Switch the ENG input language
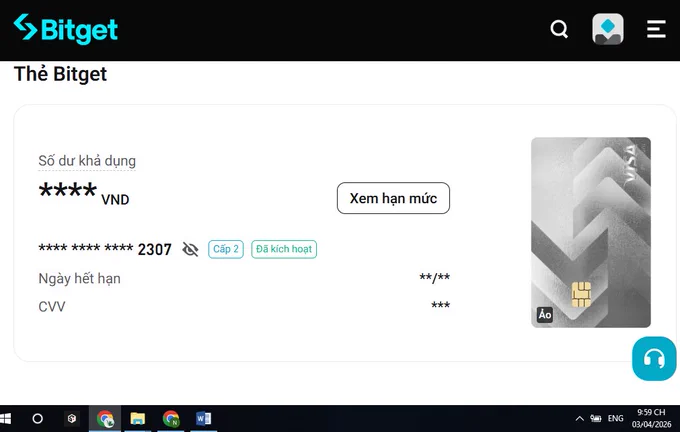This screenshot has width=680, height=432. click(615, 419)
